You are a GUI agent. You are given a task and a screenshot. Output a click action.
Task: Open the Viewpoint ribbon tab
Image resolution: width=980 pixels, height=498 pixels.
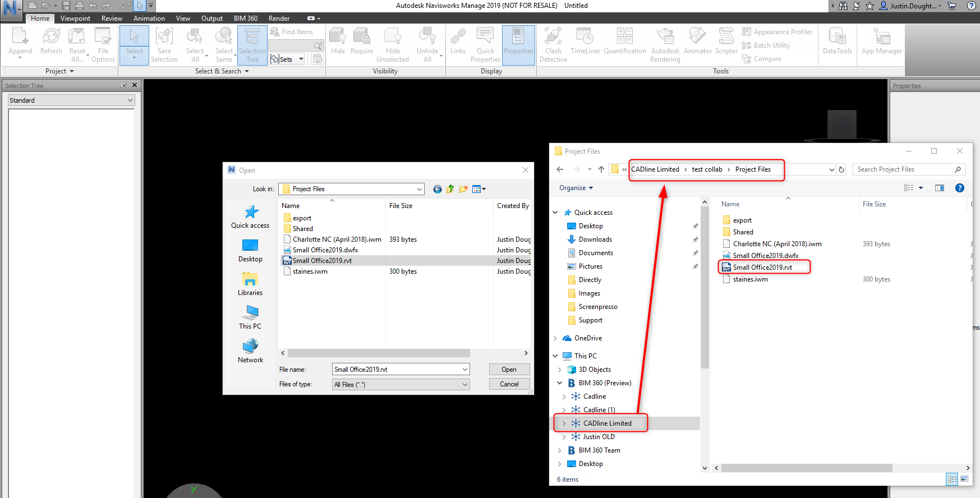(x=75, y=19)
